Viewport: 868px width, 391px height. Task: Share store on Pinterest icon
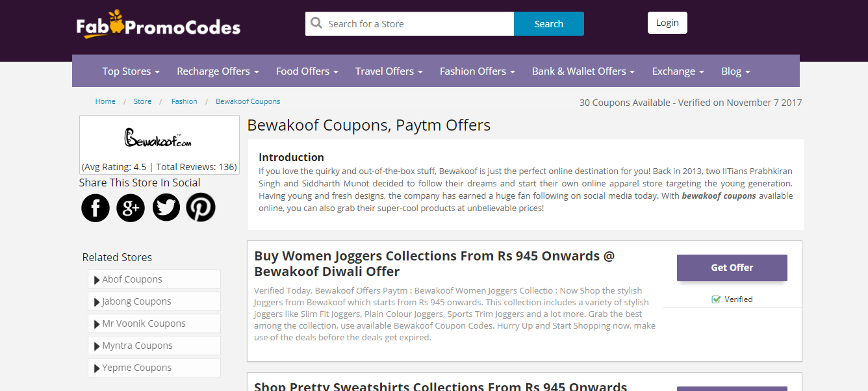[201, 208]
